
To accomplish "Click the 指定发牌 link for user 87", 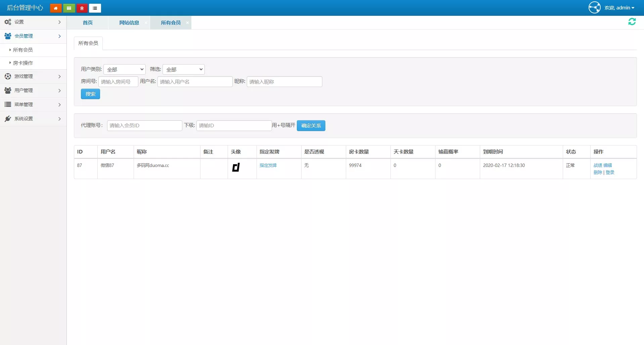I will tap(268, 165).
